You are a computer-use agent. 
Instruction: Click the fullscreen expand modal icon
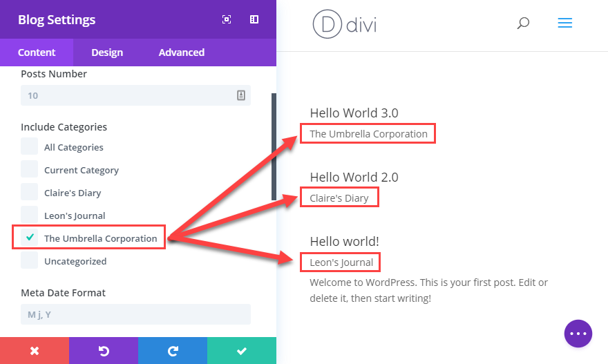click(227, 19)
